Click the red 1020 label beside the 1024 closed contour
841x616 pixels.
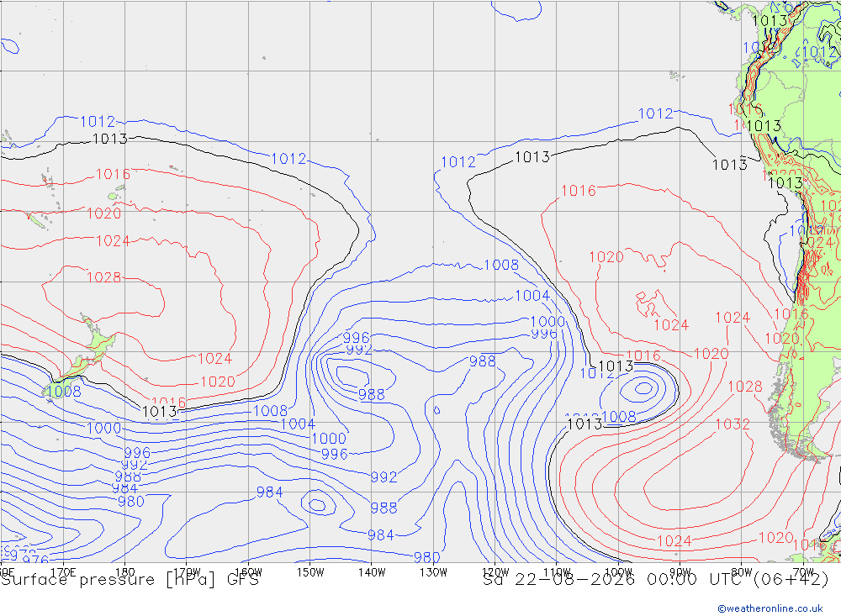pos(606,257)
